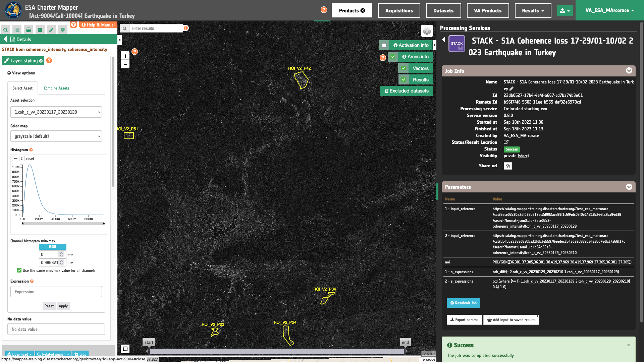
Task: Click the map footprint icon at bottom left of map
Action: tap(125, 349)
